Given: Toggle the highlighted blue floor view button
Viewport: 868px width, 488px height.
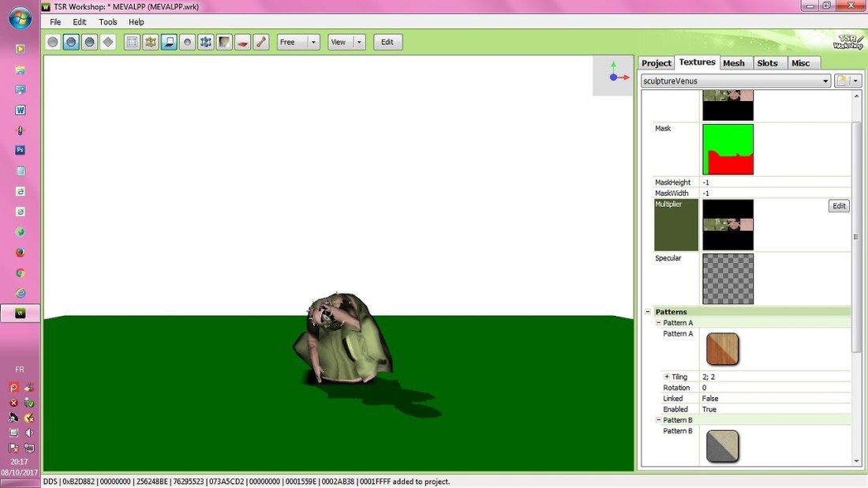Looking at the screenshot, I should 169,42.
